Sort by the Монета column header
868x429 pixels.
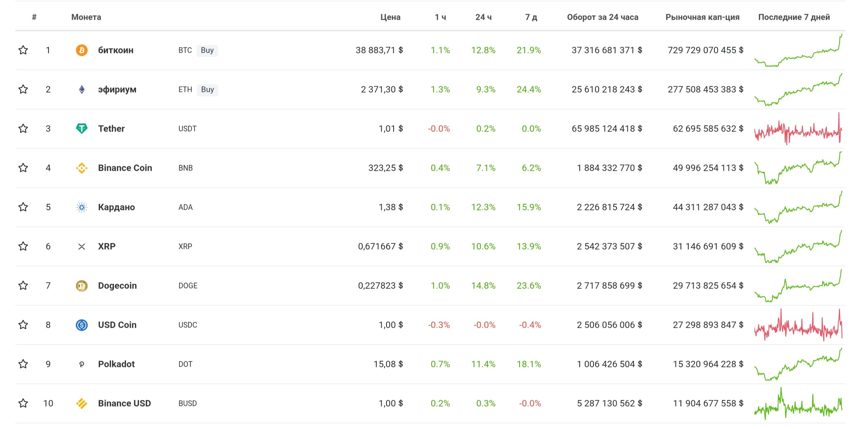click(x=86, y=17)
